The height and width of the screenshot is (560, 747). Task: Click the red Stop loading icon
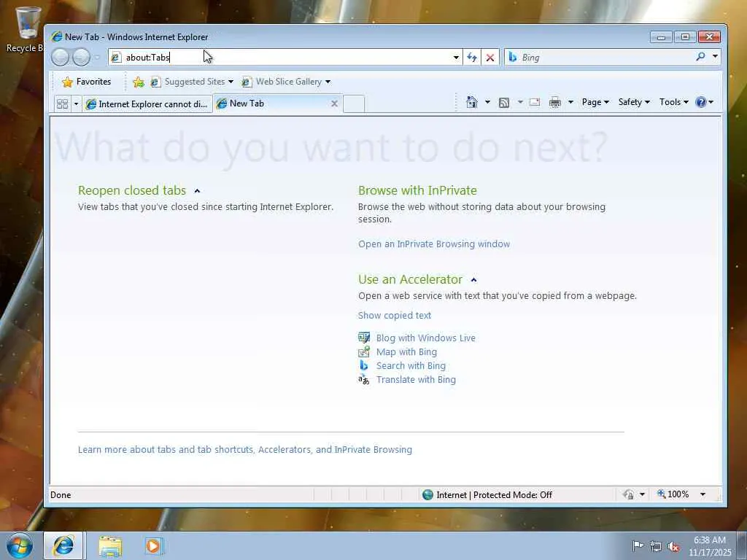pos(489,57)
